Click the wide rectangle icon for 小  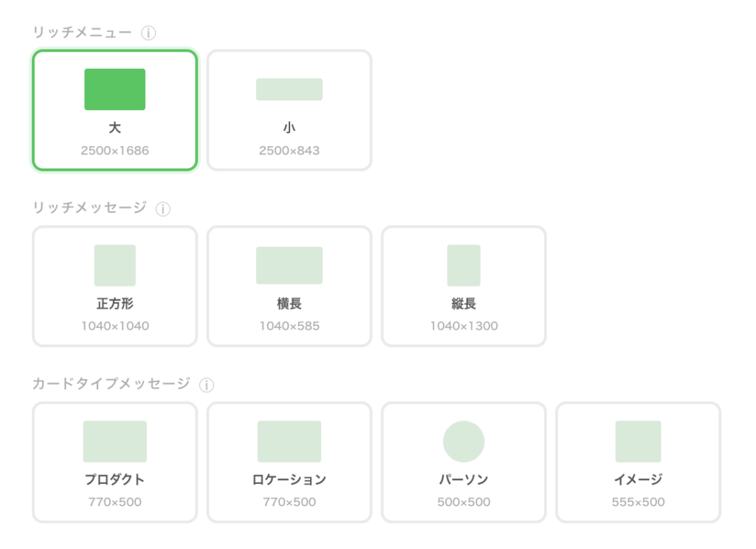tap(289, 89)
